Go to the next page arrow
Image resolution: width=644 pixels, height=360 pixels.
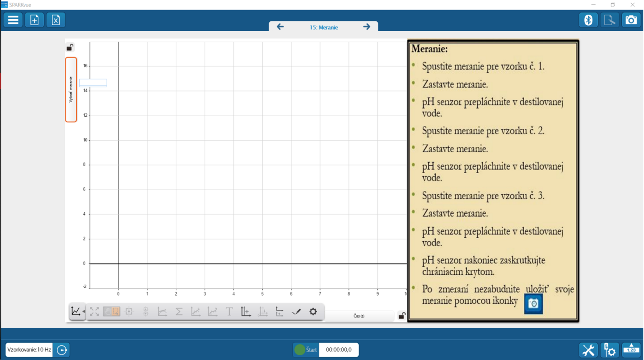(367, 27)
